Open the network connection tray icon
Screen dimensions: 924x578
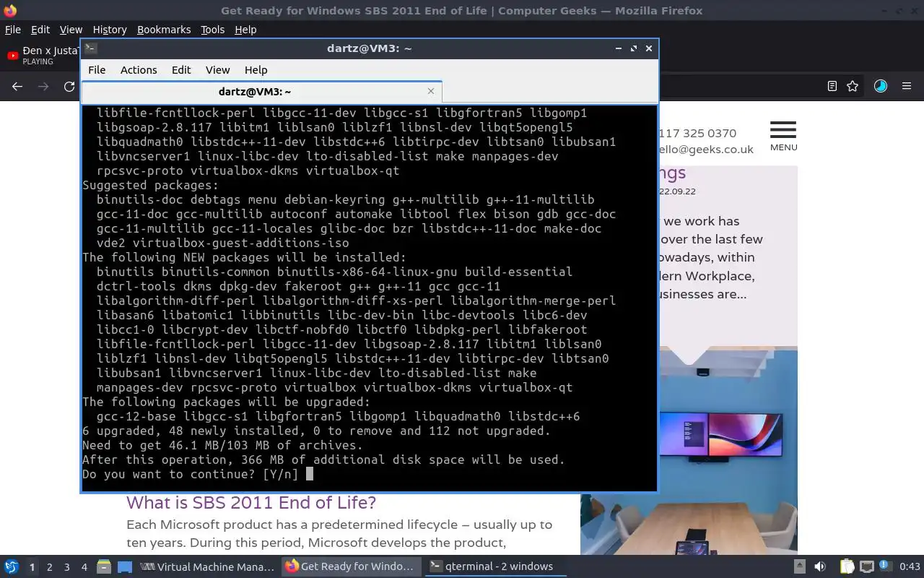tap(867, 567)
